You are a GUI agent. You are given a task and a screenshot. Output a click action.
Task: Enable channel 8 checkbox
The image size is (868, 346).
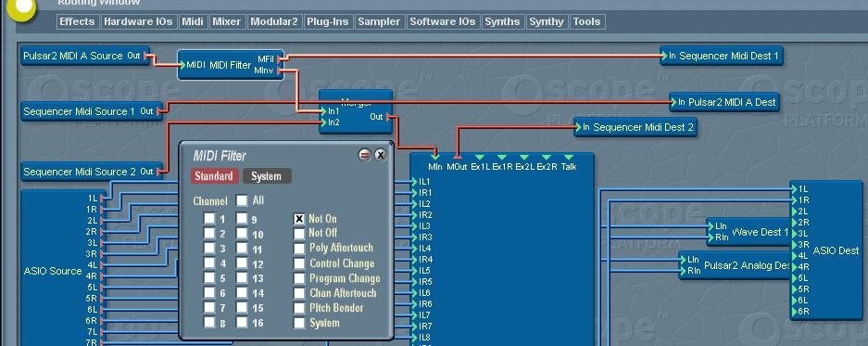(x=209, y=322)
